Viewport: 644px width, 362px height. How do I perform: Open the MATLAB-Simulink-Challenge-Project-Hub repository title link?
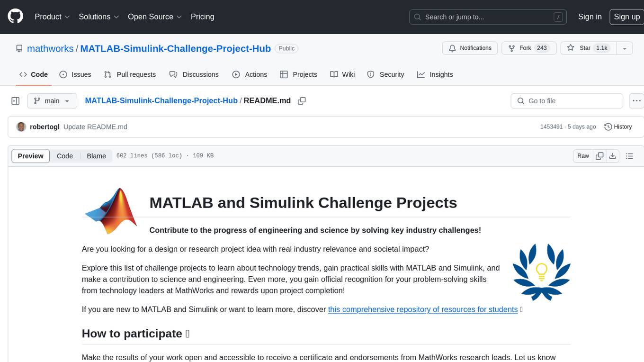176,48
